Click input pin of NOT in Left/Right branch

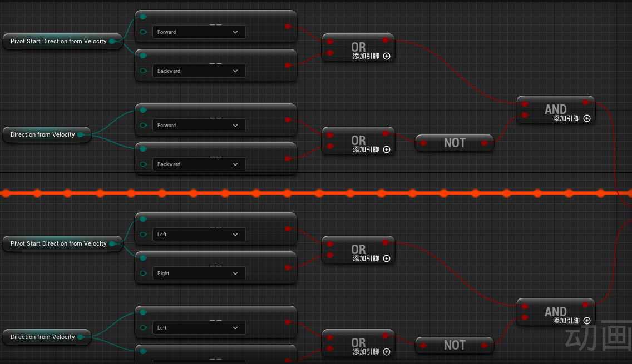tap(423, 345)
